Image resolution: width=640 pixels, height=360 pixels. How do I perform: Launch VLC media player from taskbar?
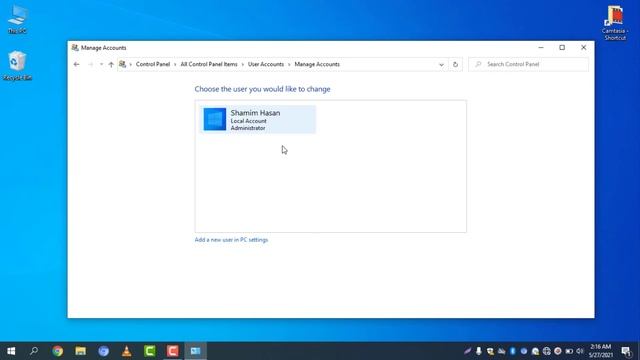pos(127,351)
